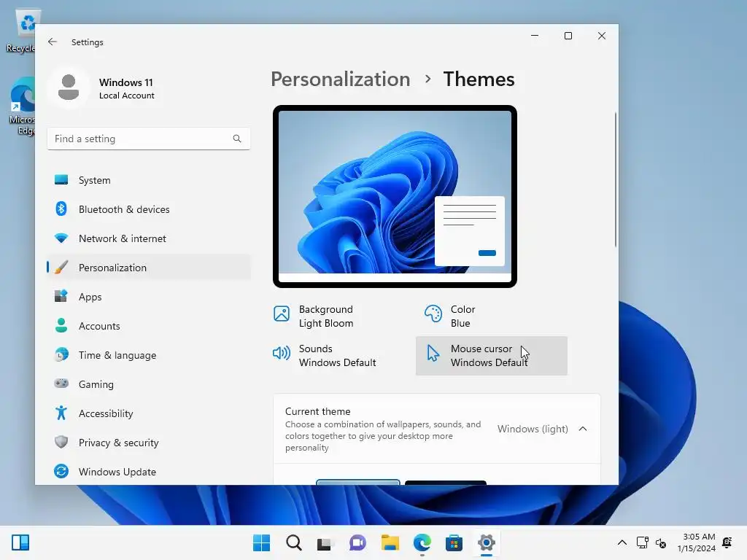Click the back arrow in Settings
Viewport: 747px width, 560px height.
[x=53, y=42]
